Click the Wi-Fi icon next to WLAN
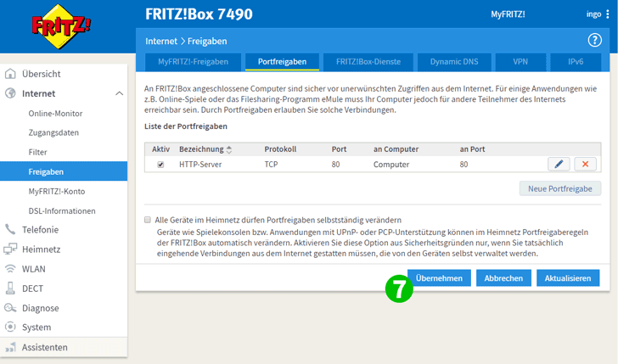Viewport: 618px width, 364px height. click(10, 269)
